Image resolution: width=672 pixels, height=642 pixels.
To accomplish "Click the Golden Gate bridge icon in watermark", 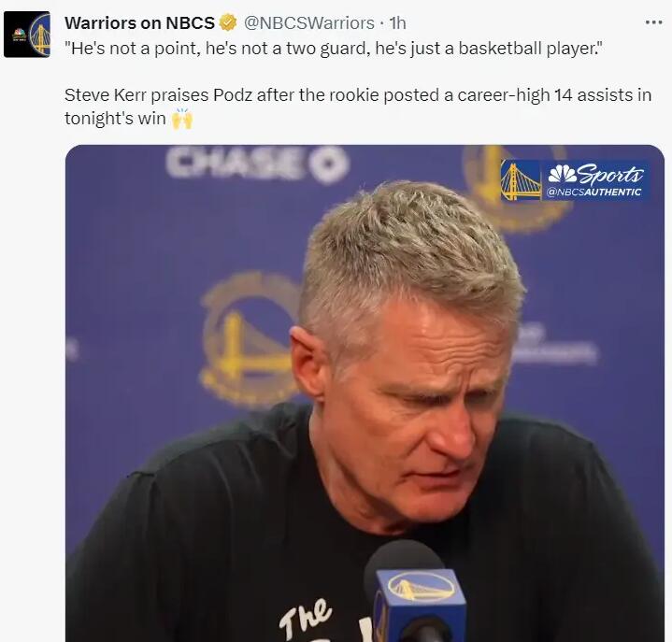I will 521,180.
